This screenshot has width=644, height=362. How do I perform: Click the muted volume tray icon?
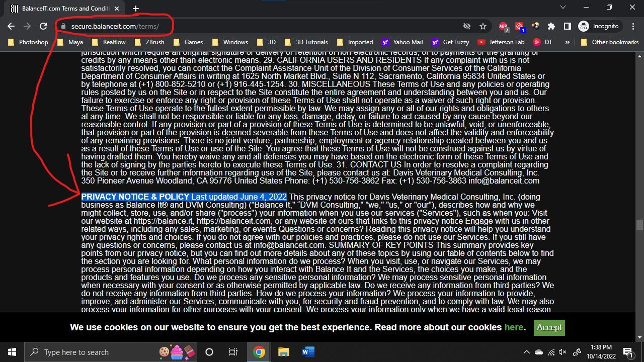pos(563,352)
